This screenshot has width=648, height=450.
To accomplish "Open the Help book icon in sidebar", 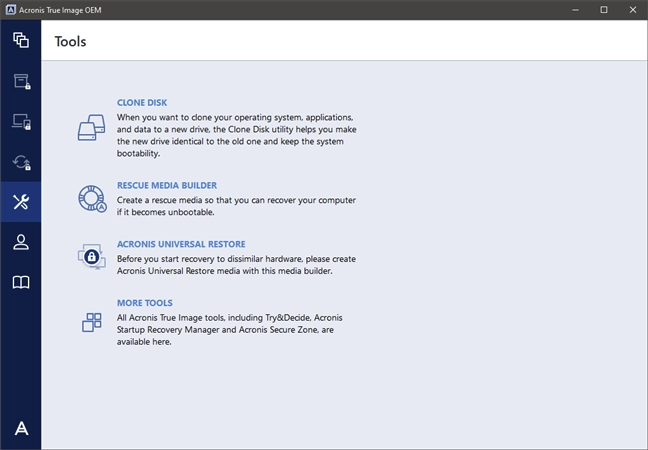I will coord(21,283).
